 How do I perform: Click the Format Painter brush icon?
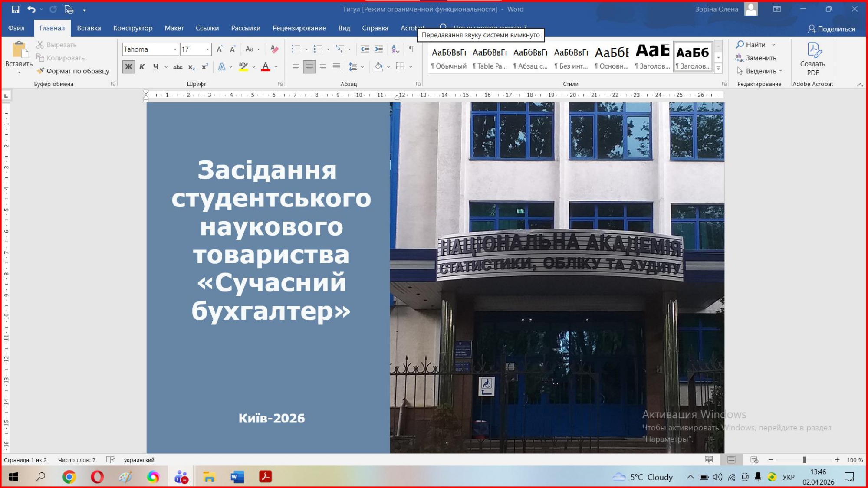(40, 71)
